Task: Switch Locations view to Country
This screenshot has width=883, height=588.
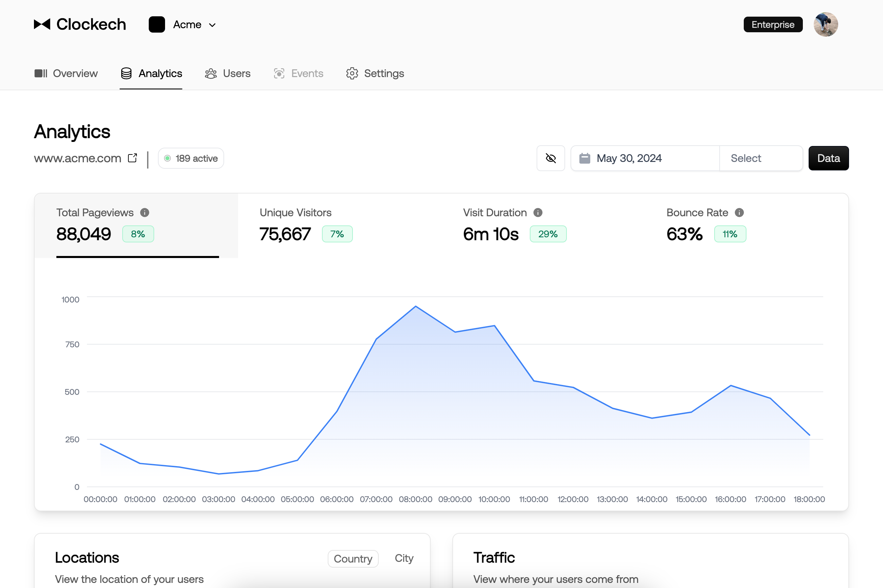Action: [x=353, y=558]
